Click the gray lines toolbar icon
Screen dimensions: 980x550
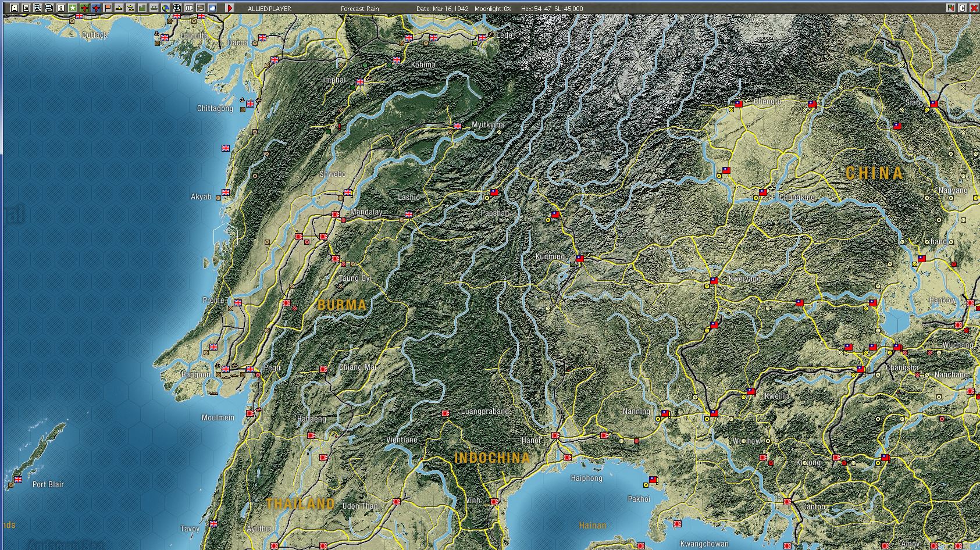(x=201, y=8)
